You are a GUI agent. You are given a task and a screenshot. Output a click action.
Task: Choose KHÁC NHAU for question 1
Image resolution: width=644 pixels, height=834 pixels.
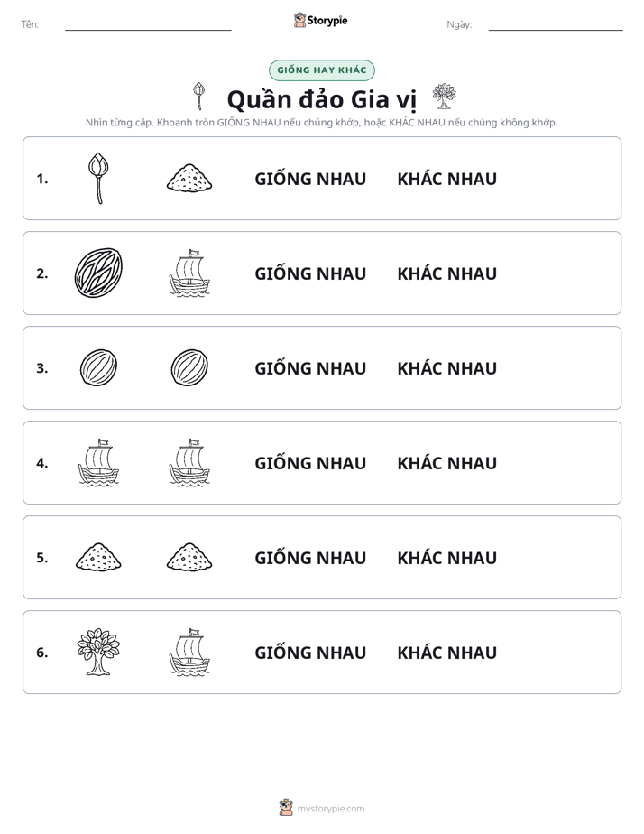446,179
